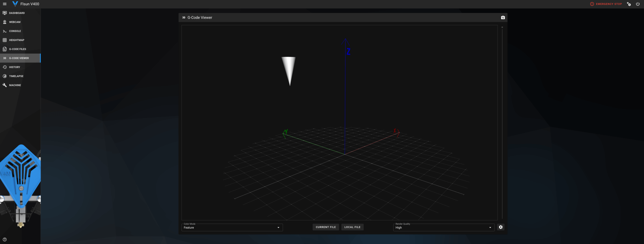Viewport: 644px width, 244px height.
Task: Click the help question mark icon
Action: click(5, 240)
